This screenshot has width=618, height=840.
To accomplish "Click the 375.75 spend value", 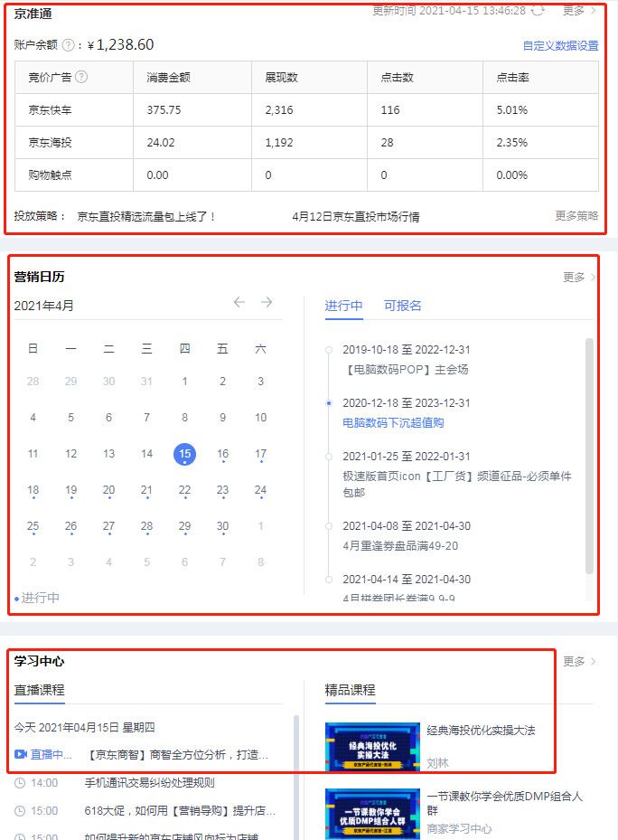I will click(164, 110).
